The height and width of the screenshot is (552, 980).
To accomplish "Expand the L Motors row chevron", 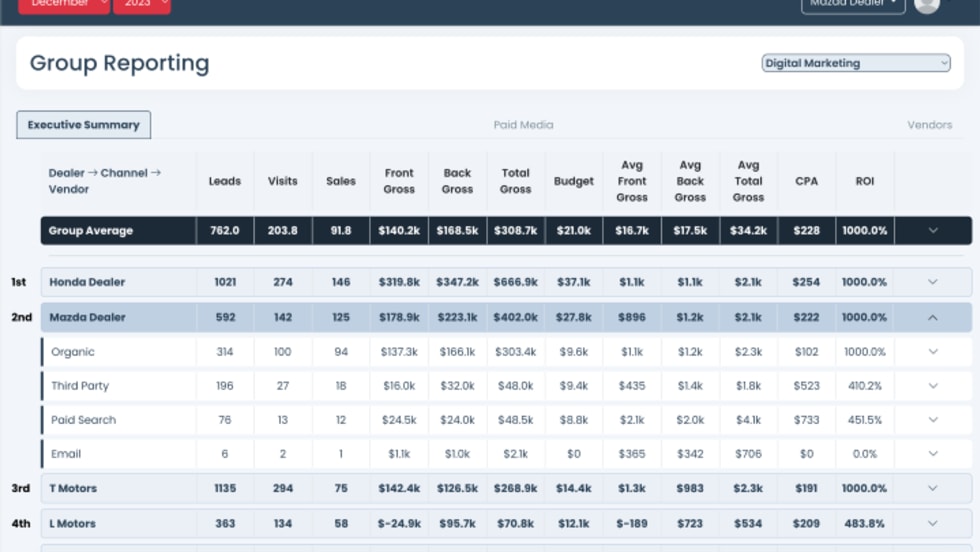I will pyautogui.click(x=932, y=523).
